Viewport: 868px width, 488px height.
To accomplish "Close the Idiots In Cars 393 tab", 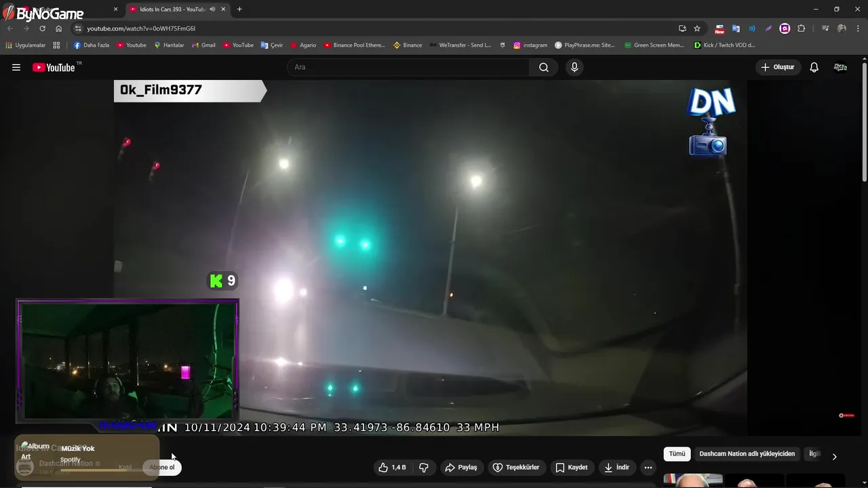I will [223, 9].
